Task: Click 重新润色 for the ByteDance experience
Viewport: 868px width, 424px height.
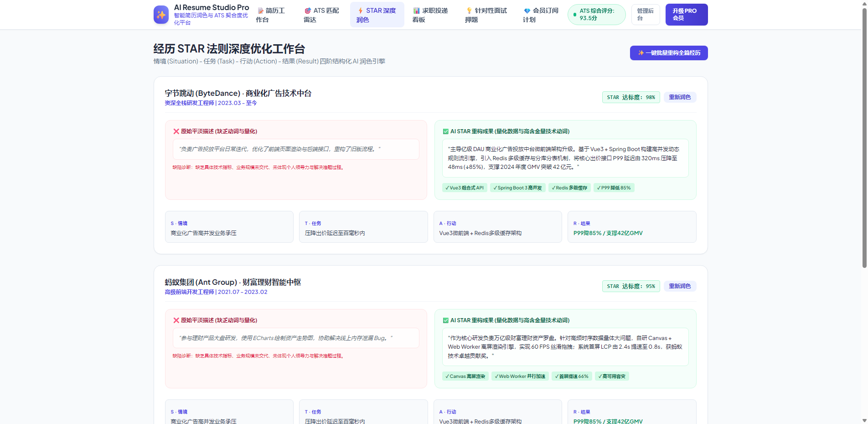Action: coord(680,97)
